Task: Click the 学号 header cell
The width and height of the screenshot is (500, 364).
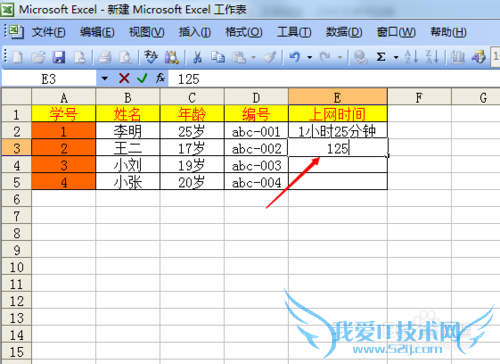Action: click(64, 114)
